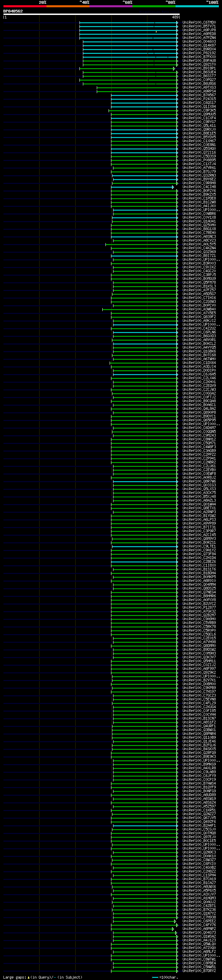Select the UniRef100_C3RPJ5 label

pos(199,275)
